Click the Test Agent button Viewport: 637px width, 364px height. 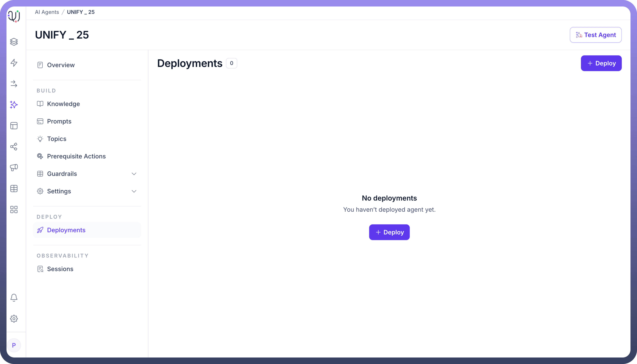coord(596,35)
